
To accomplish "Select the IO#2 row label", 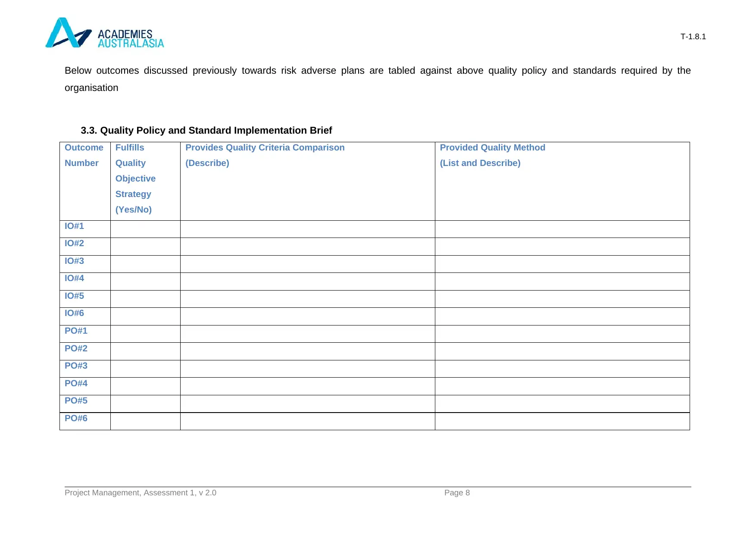I will coord(74,243).
